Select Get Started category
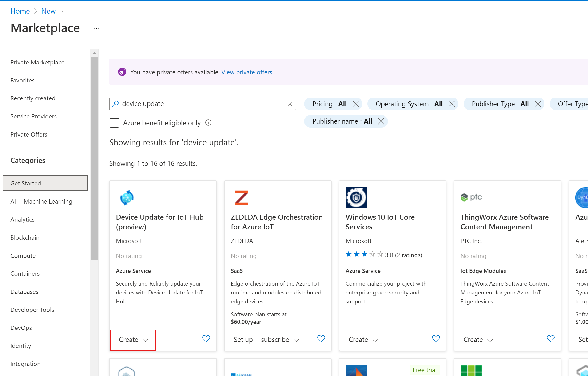Screen dimensions: 588x376 45,183
